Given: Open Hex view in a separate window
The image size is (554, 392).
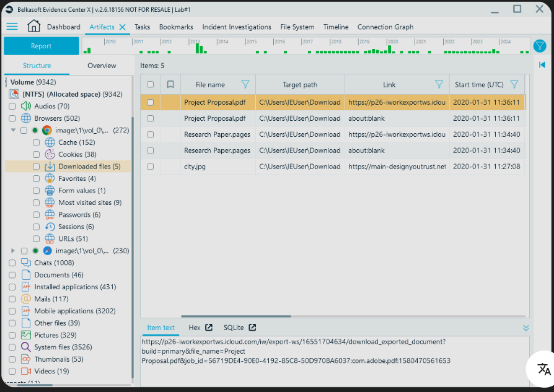Looking at the screenshot, I should [x=207, y=327].
